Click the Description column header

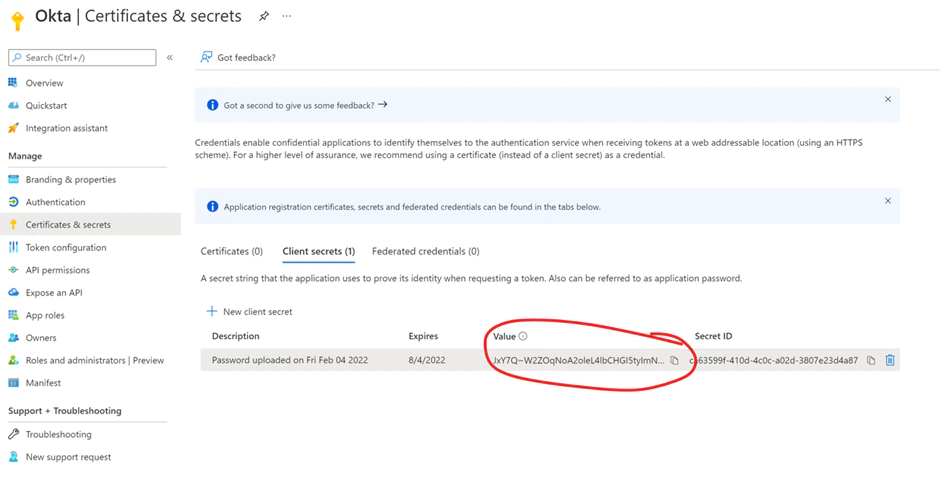tap(236, 336)
